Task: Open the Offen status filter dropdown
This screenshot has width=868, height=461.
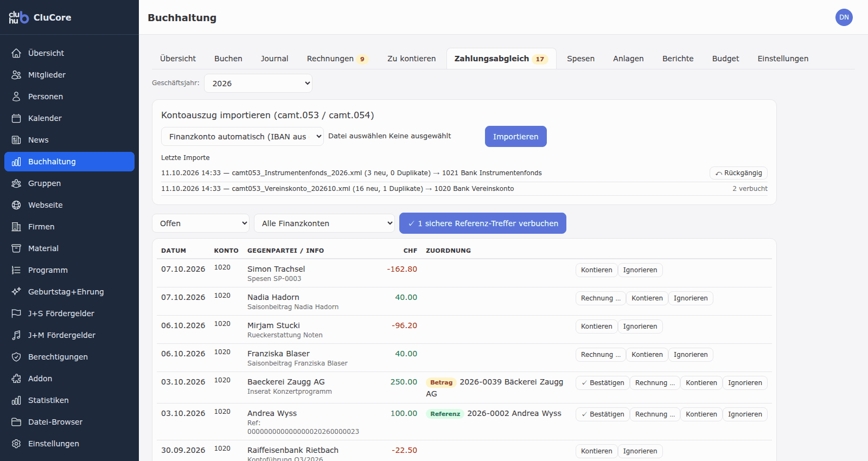Action: [x=201, y=223]
